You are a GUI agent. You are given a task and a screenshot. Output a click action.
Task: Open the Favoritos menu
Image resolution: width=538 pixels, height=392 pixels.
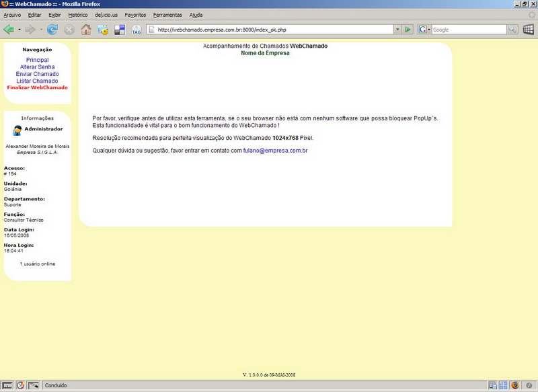135,15
